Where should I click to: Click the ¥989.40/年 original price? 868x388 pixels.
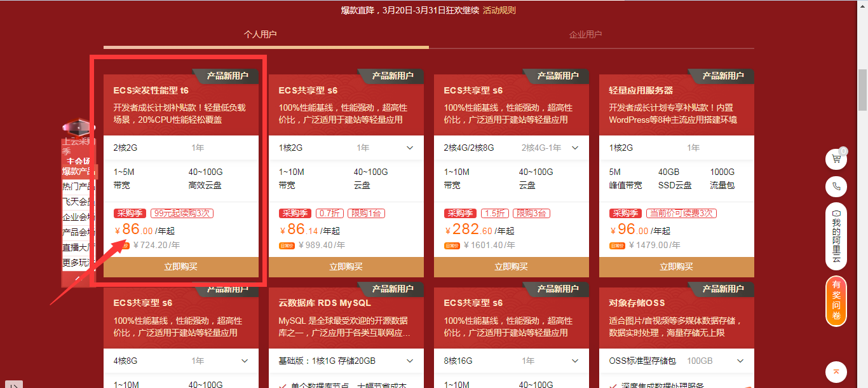(x=322, y=245)
